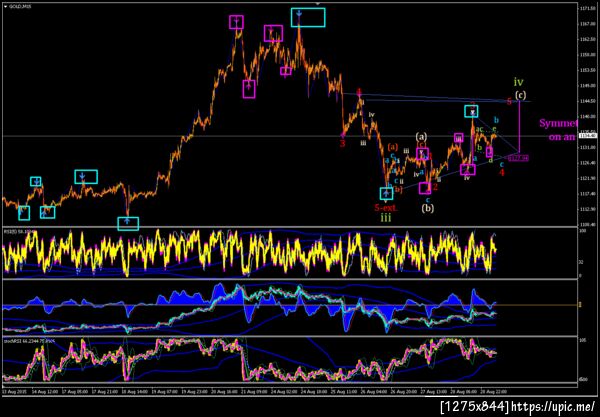Click the 1153.50 price scale label
Image resolution: width=600 pixels, height=417 pixels.
coord(588,70)
